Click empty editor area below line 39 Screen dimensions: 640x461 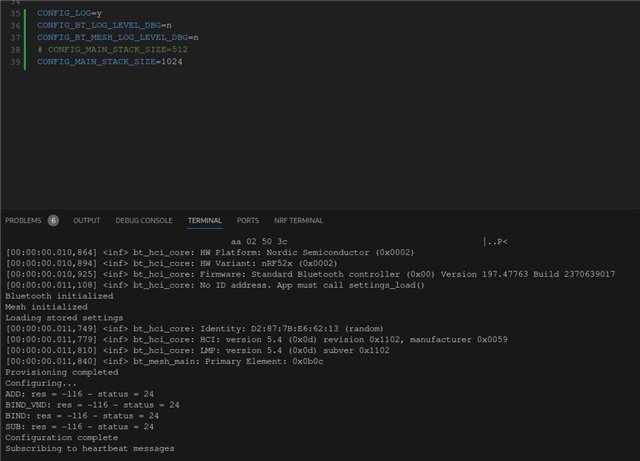[318, 139]
